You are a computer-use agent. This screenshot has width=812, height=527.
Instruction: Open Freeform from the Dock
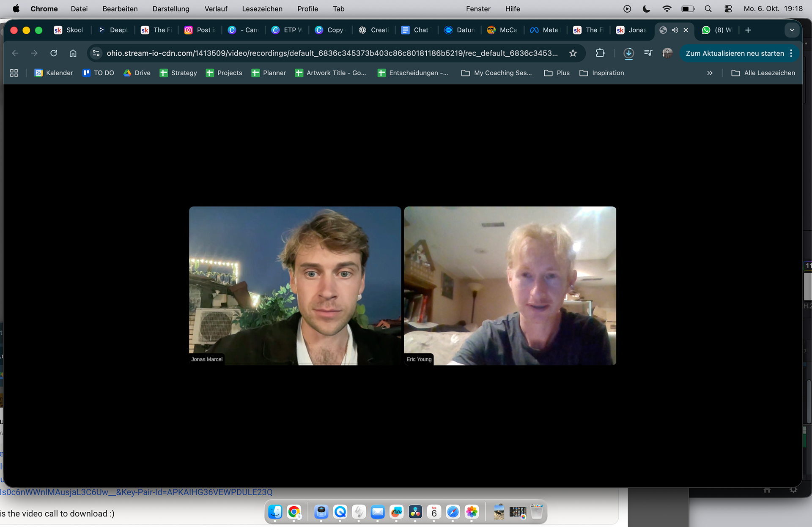pos(397,512)
